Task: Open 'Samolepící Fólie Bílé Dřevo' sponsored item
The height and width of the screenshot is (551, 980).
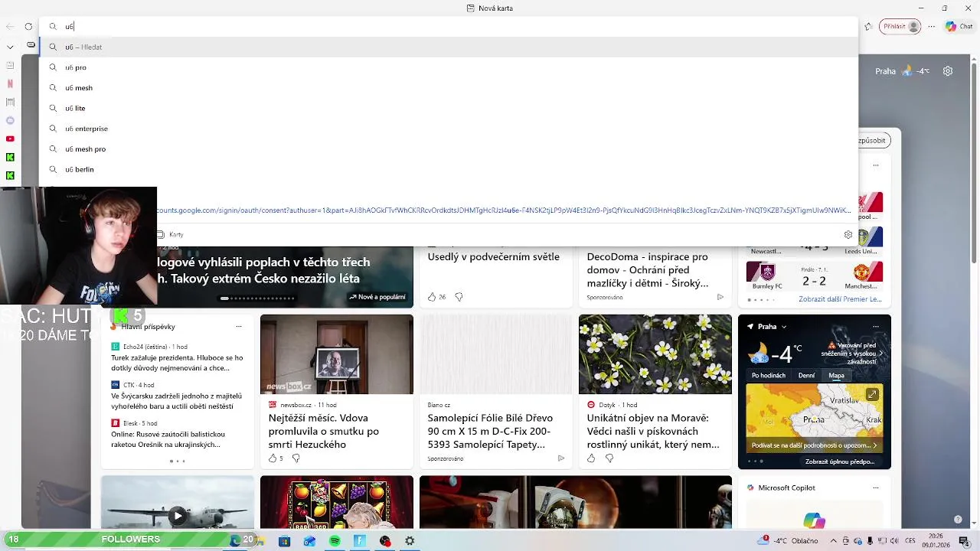Action: tap(490, 431)
